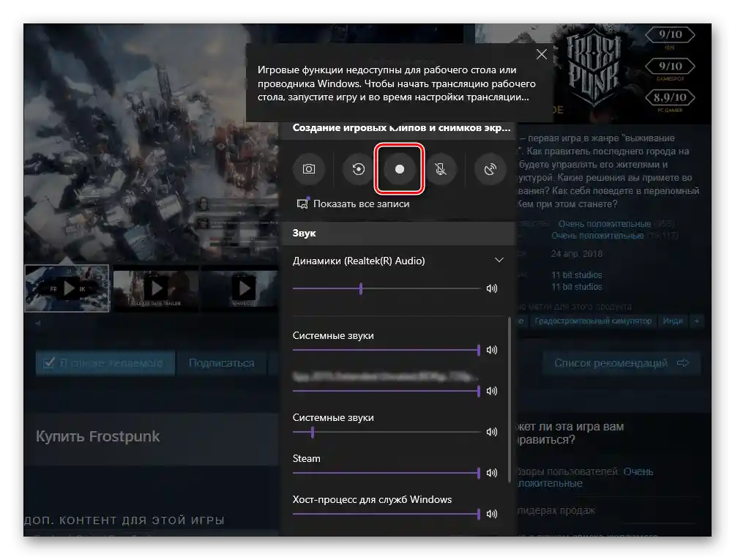The width and height of the screenshot is (735, 560).
Task: Click the 11 bit studios publisher link
Action: (577, 287)
